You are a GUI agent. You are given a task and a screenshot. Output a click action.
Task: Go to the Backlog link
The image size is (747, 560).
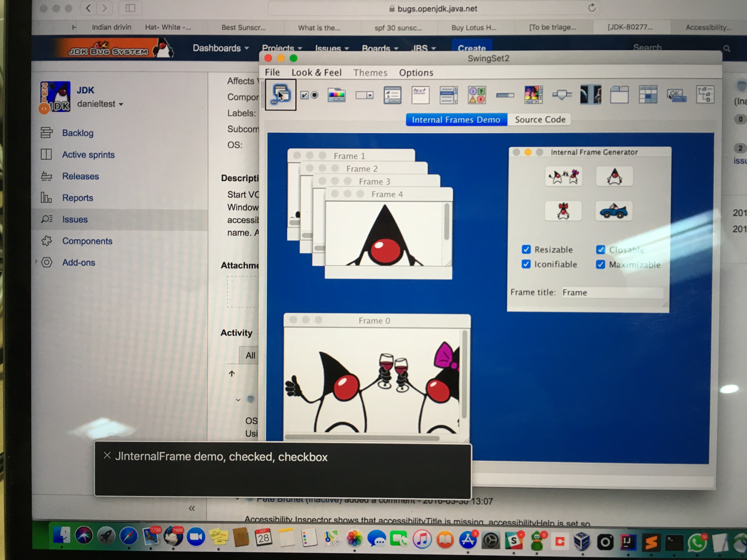pyautogui.click(x=78, y=133)
